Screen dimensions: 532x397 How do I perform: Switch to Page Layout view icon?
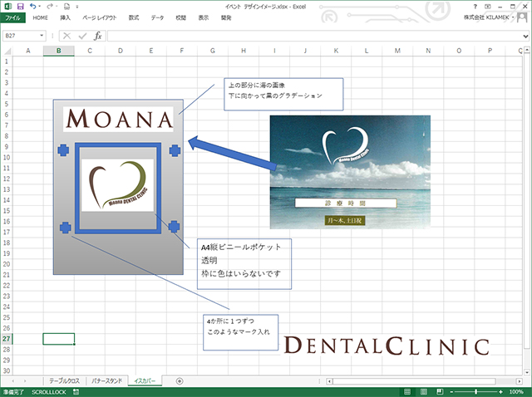pos(424,392)
